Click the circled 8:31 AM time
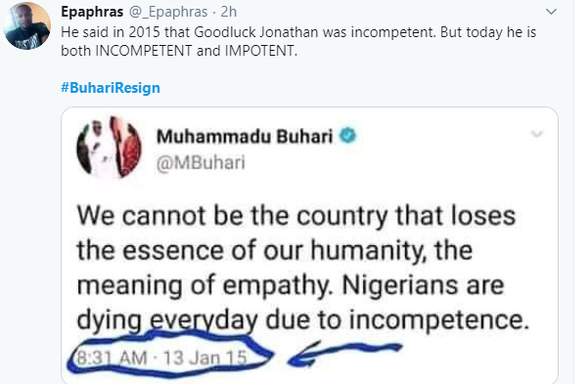 112,358
